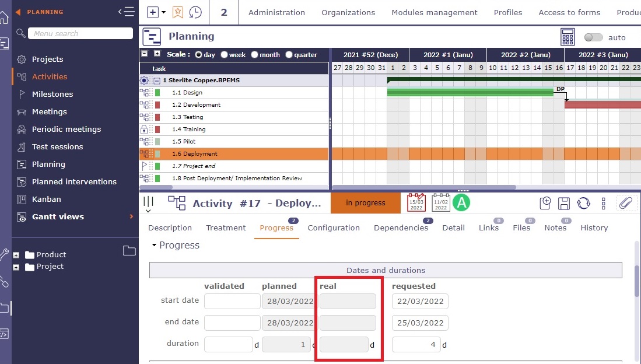Open the Modules management menu
This screenshot has width=641, height=364.
pyautogui.click(x=434, y=12)
